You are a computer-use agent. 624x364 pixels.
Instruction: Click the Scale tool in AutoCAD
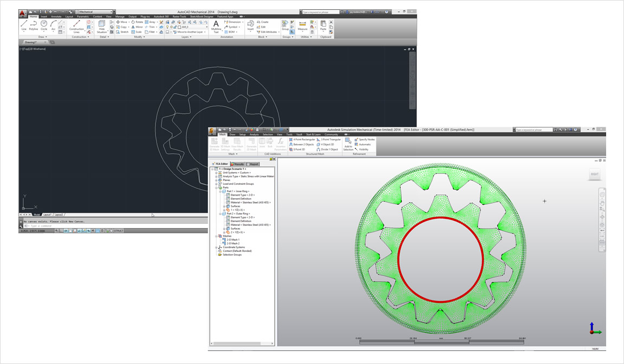pyautogui.click(x=136, y=32)
